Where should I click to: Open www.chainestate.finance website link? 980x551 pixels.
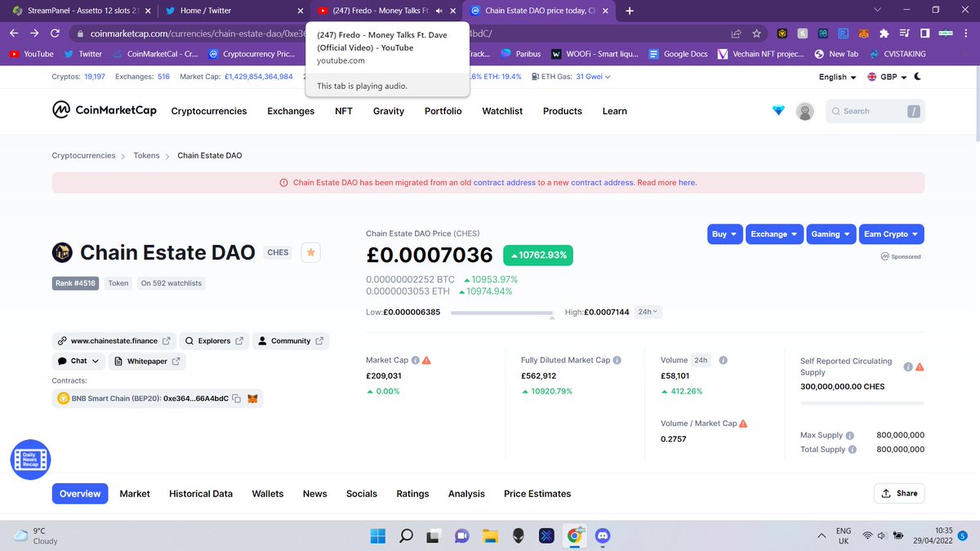pyautogui.click(x=114, y=340)
